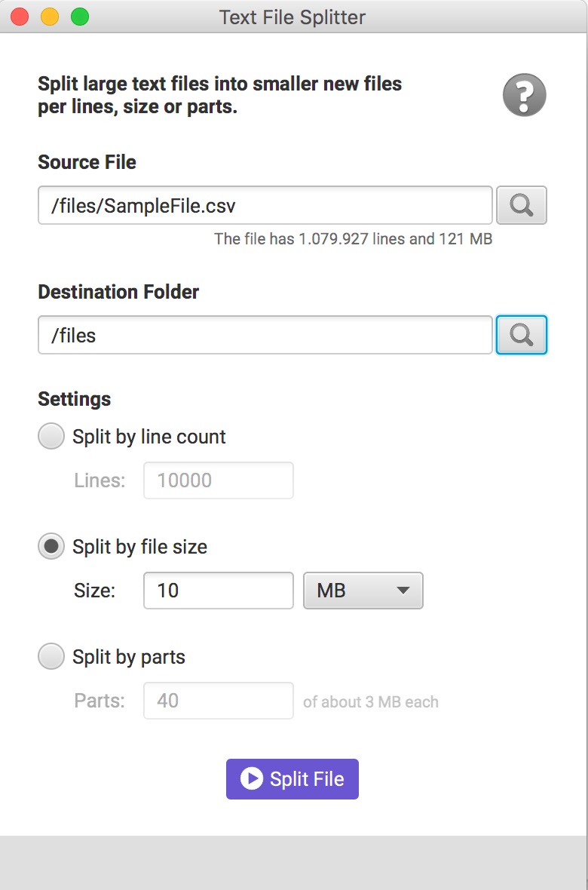Click the play icon on Split File

(251, 779)
